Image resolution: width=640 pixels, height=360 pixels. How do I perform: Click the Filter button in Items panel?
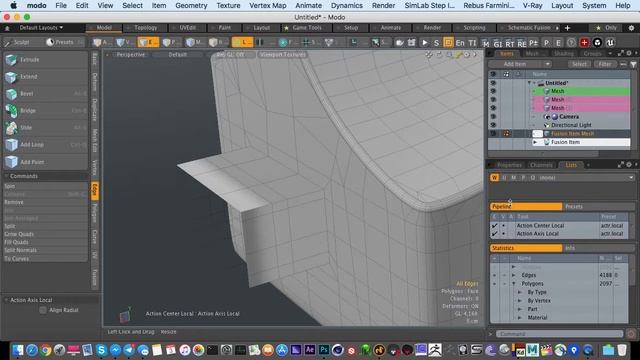coord(604,64)
